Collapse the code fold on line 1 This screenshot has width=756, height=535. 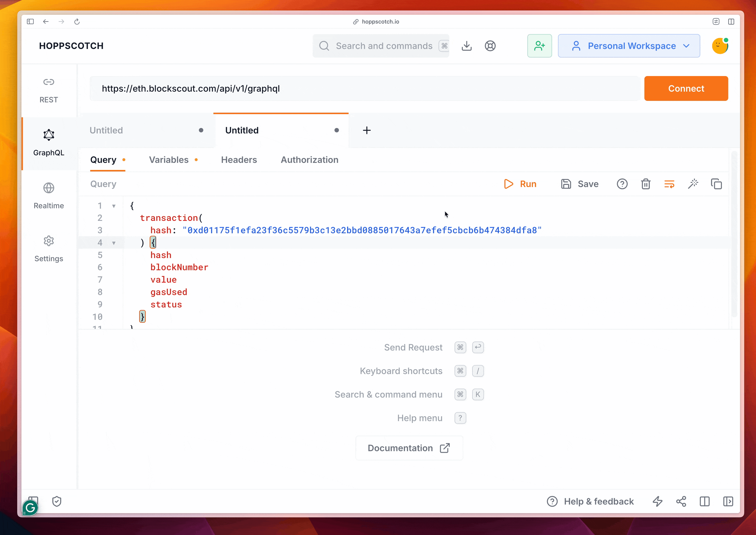(114, 206)
